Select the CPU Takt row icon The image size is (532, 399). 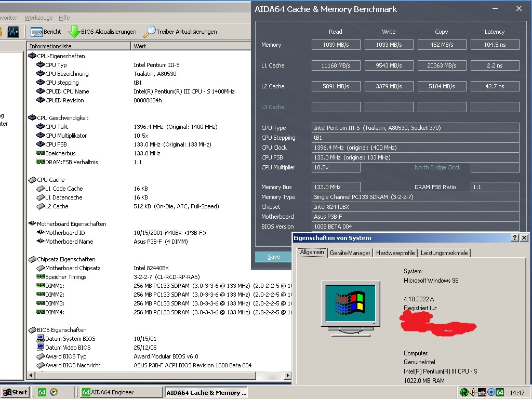pos(41,126)
